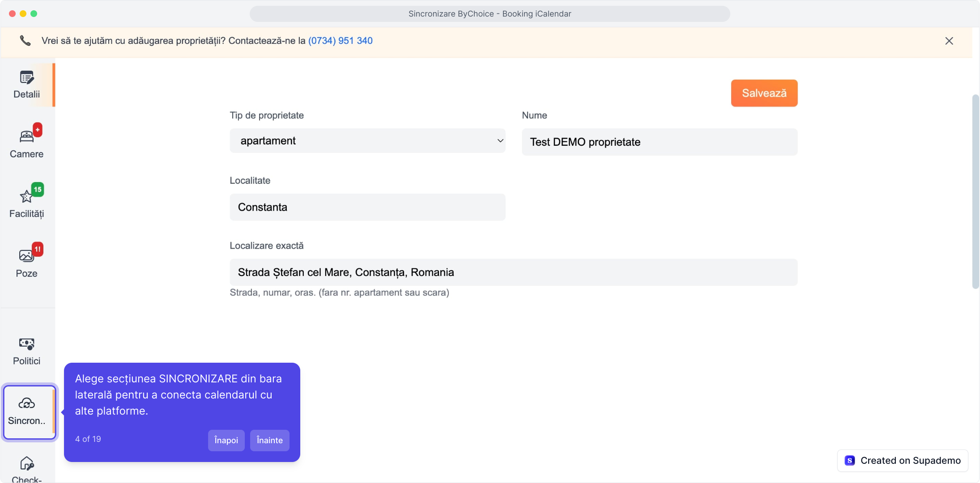Call the (0734) 951 340 link
980x483 pixels.
[x=341, y=41]
